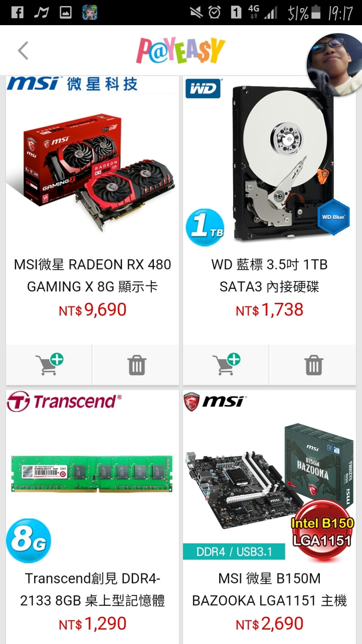The width and height of the screenshot is (362, 644).
Task: Tap the back arrow in header
Action: (x=23, y=51)
